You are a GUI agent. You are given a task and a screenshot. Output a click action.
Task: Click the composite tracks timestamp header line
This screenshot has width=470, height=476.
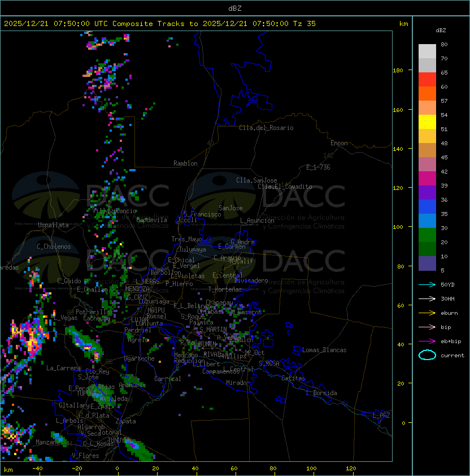(160, 24)
